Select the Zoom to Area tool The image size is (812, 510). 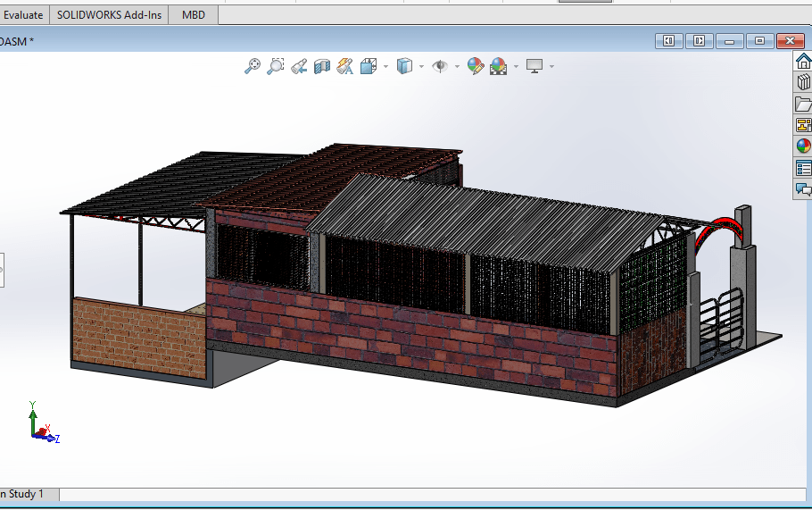(x=276, y=66)
